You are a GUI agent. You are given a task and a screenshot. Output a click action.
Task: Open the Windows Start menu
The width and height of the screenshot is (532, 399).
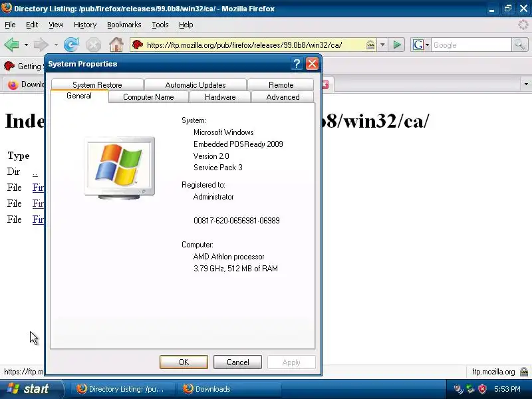[x=32, y=389]
